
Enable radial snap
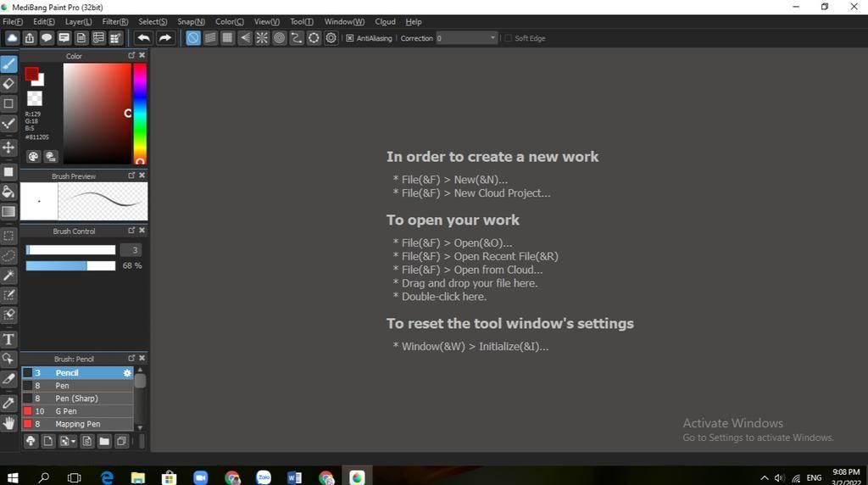[x=262, y=37]
